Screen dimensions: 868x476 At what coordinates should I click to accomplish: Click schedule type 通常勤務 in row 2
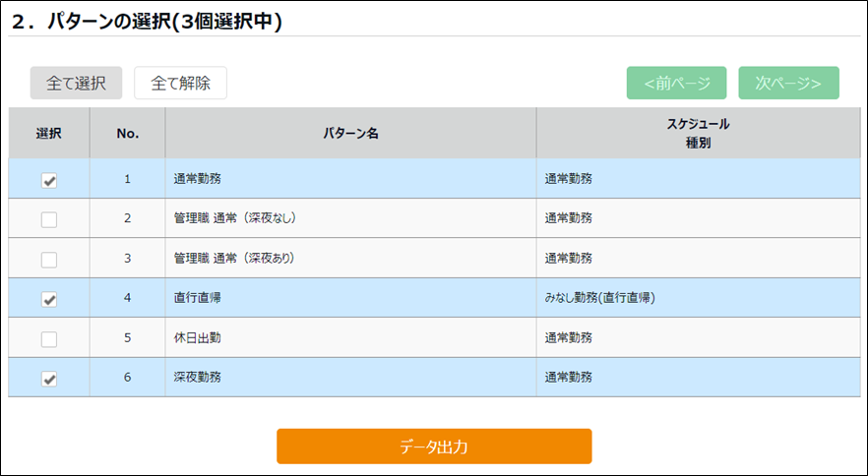568,218
